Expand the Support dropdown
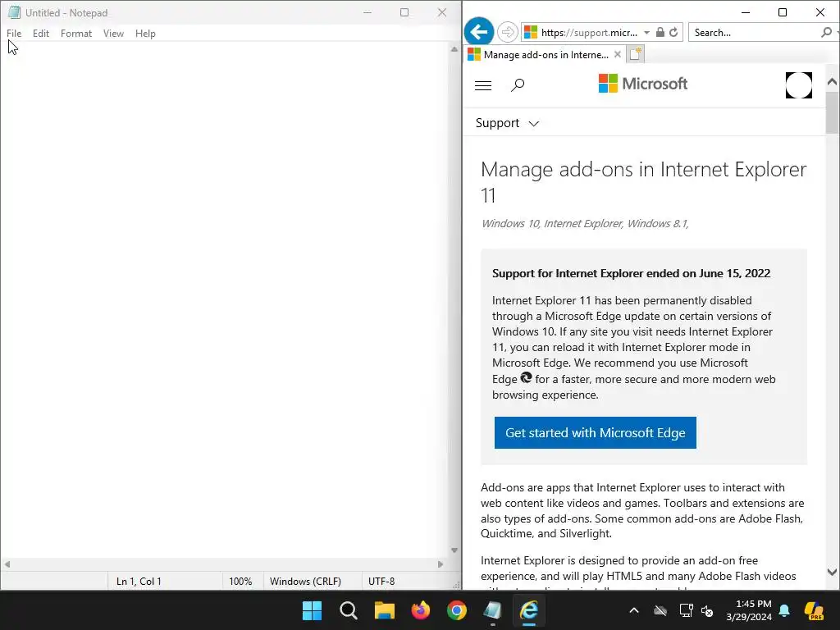Screen dimensions: 840x630 point(507,123)
